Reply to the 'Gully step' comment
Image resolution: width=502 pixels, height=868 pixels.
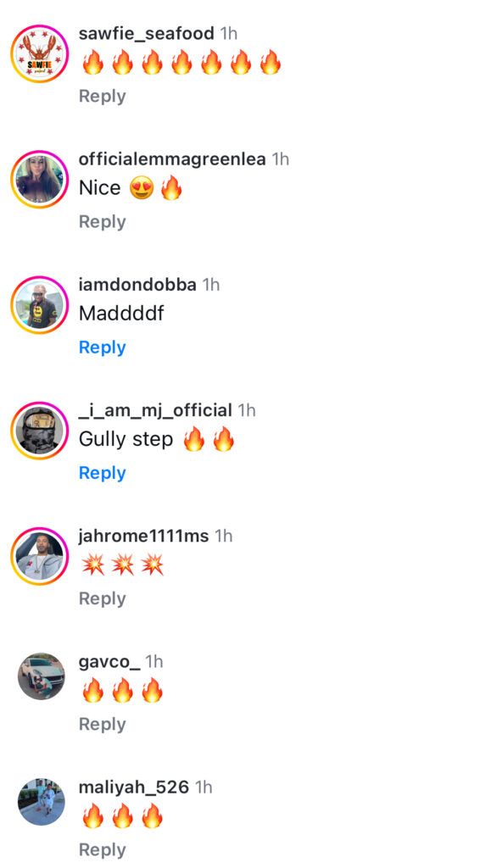[102, 473]
